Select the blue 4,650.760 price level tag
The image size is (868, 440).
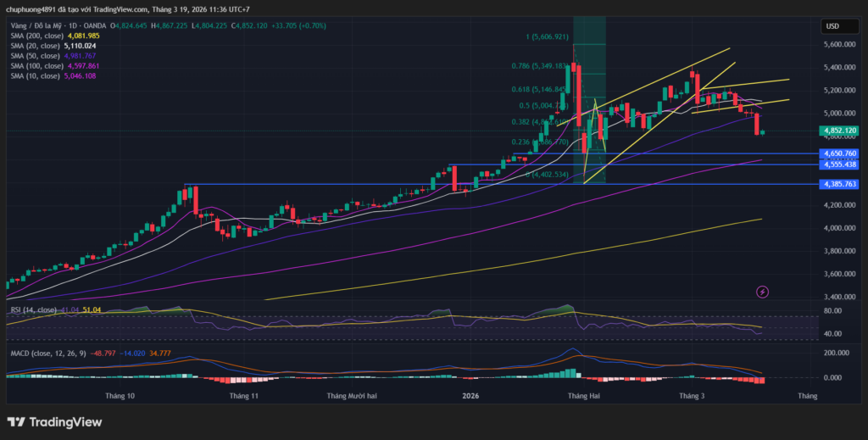click(x=838, y=153)
